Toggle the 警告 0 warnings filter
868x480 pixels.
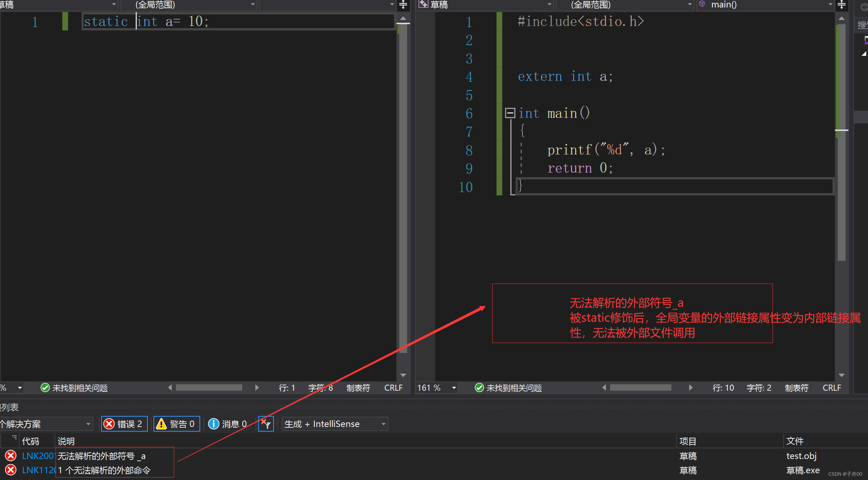177,424
